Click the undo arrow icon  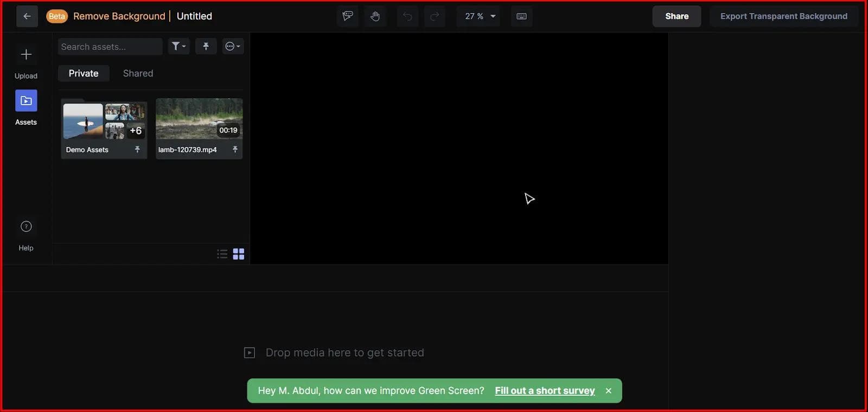407,16
